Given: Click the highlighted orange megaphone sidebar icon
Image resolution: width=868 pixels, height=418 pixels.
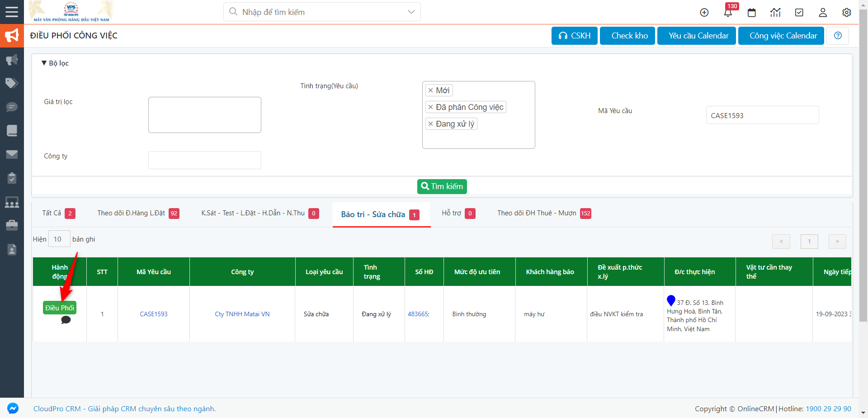Looking at the screenshot, I should click(x=12, y=36).
